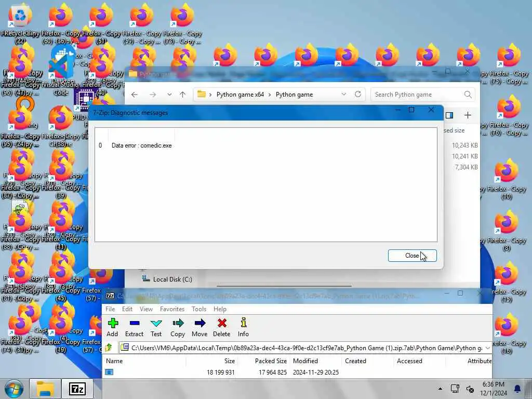Go forward in the Explorer window
The image size is (532, 399).
click(x=153, y=95)
